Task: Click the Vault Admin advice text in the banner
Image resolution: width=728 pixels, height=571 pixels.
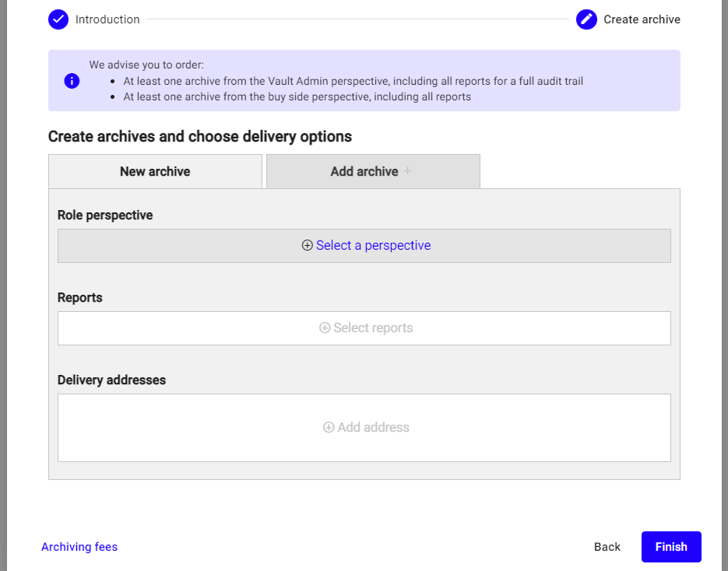Action: [353, 81]
